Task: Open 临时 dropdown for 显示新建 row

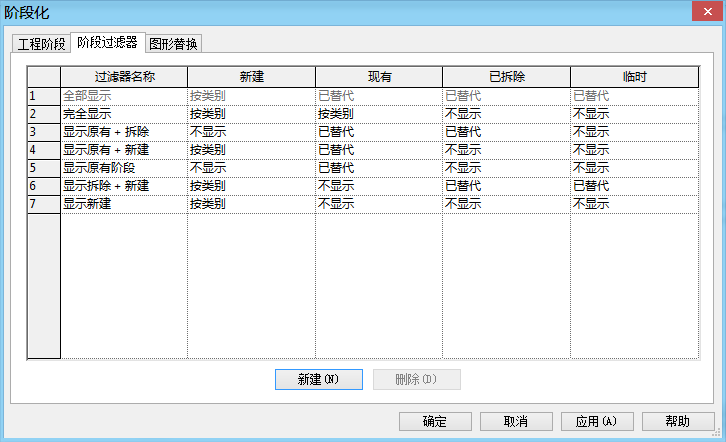Action: [634, 204]
